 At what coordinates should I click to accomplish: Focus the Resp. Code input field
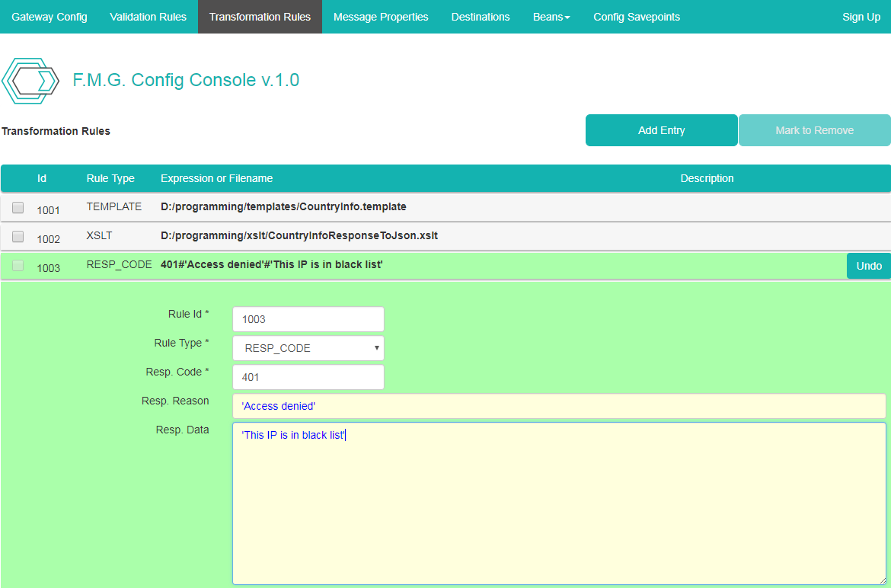tap(308, 377)
